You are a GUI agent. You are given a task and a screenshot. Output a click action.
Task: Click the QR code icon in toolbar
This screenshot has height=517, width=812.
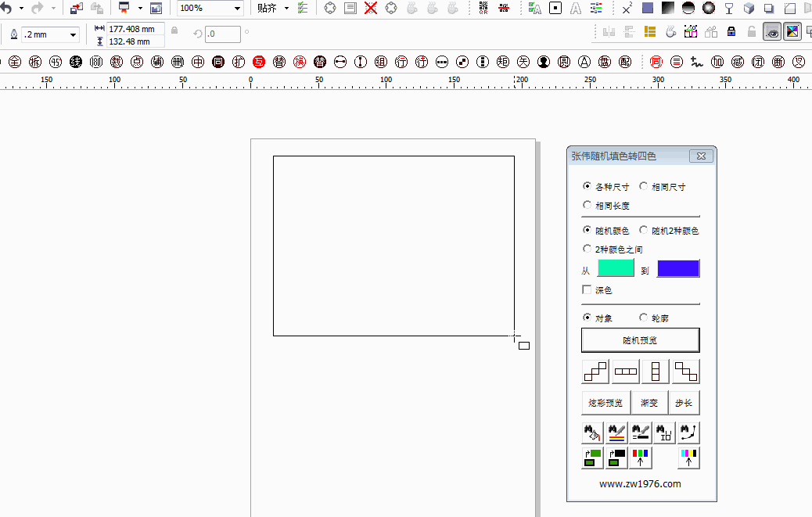pyautogui.click(x=484, y=9)
